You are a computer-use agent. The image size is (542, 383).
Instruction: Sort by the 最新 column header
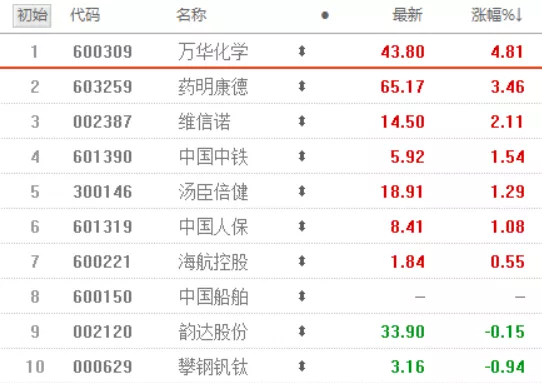tap(408, 15)
